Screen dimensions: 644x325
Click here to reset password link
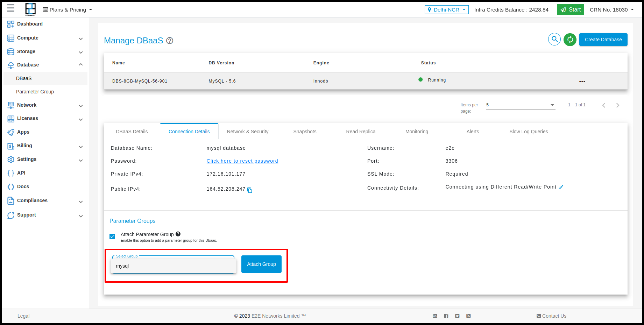coord(242,161)
